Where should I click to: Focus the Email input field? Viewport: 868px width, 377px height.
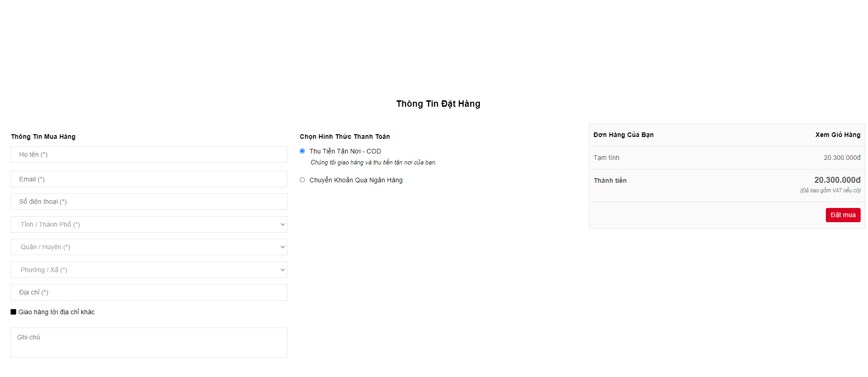coord(148,179)
